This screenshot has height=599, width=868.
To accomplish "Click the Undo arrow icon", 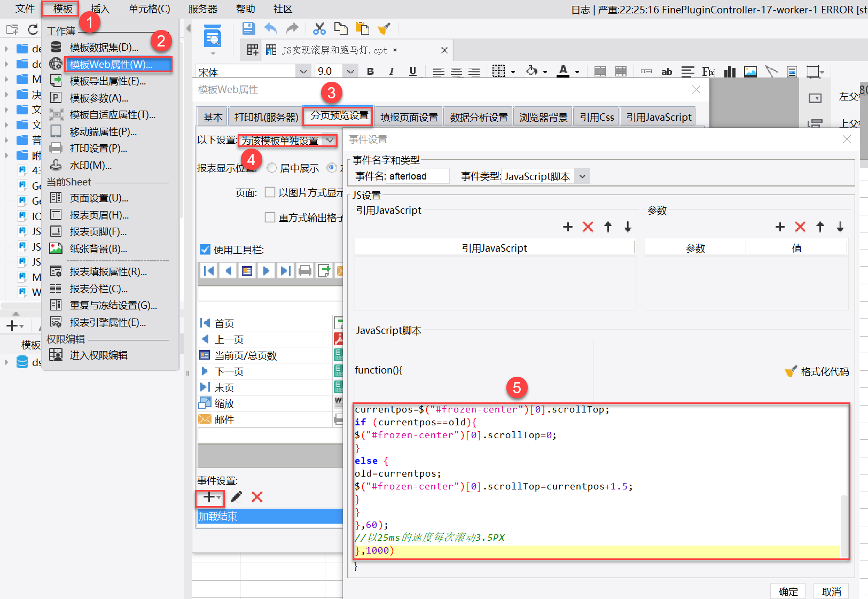I will point(271,28).
